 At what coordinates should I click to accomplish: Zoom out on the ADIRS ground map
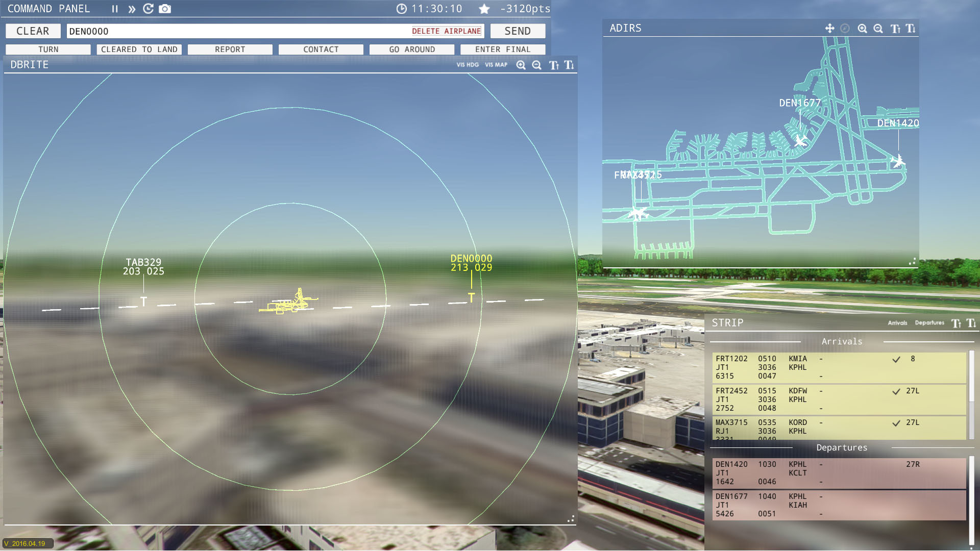878,29
